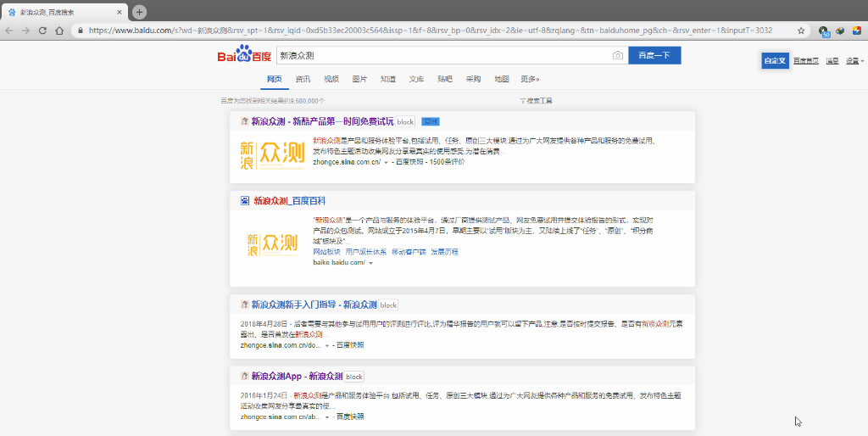Viewport: 868px width, 436px height.
Task: Open 新浪众测 - 新酷产品第一时间免费试玩 result
Action: point(323,121)
